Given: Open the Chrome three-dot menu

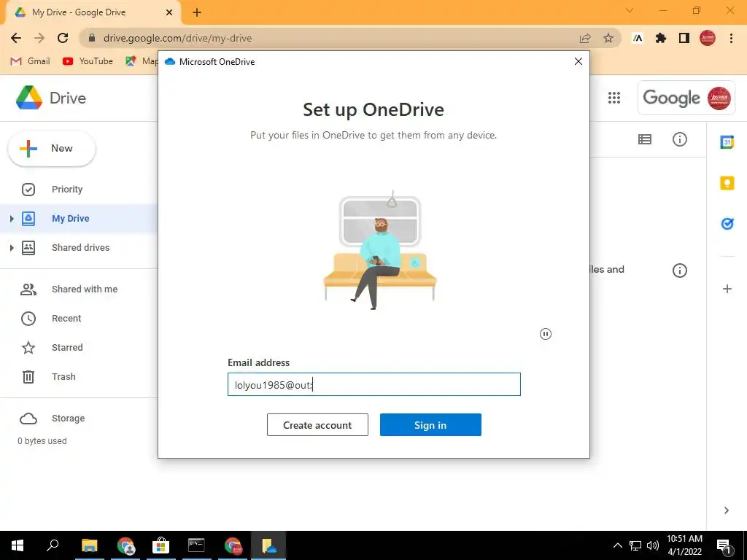Looking at the screenshot, I should point(731,38).
